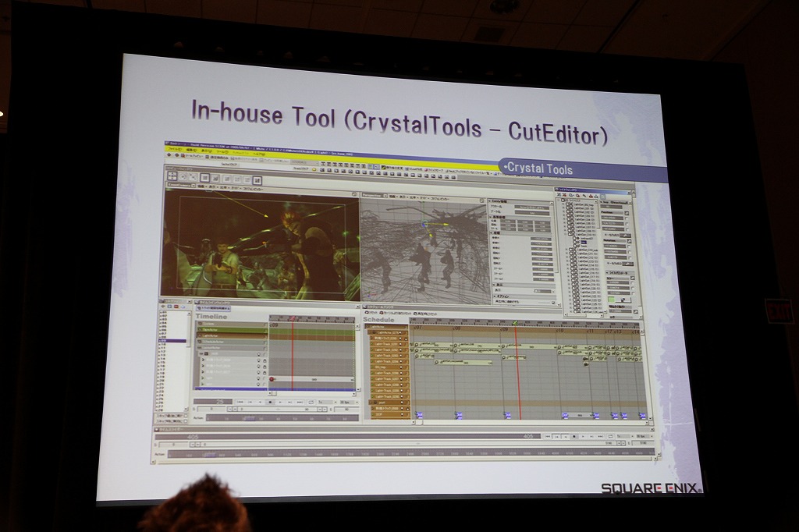Click the global Action frame bar at bottom
Screen dimensions: 799x532
click(x=411, y=455)
